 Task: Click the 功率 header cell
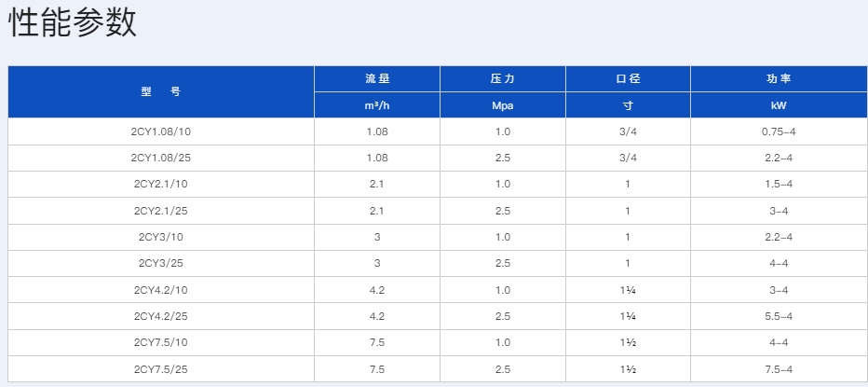tap(780, 79)
